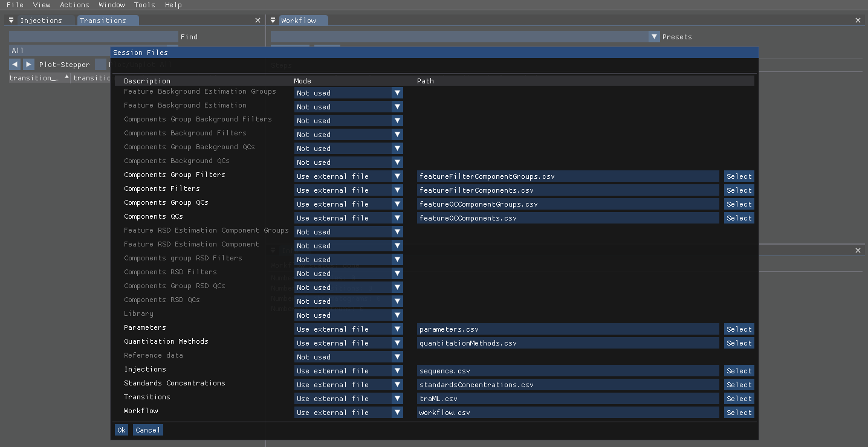Click the Session Files title bar

[434, 53]
